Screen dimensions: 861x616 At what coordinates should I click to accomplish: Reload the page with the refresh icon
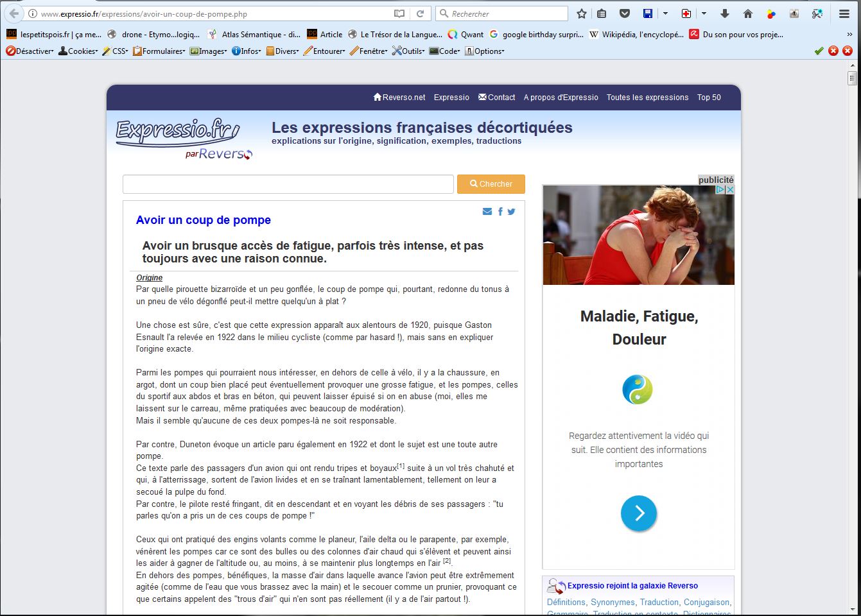[421, 13]
